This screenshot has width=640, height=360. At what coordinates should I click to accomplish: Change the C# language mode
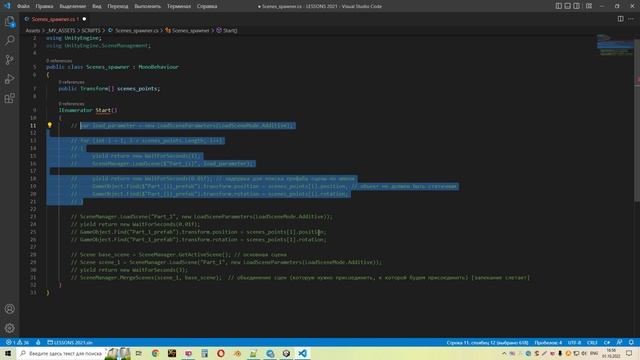pos(607,342)
